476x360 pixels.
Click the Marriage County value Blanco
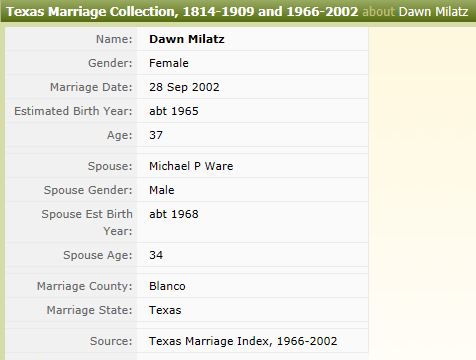[167, 286]
